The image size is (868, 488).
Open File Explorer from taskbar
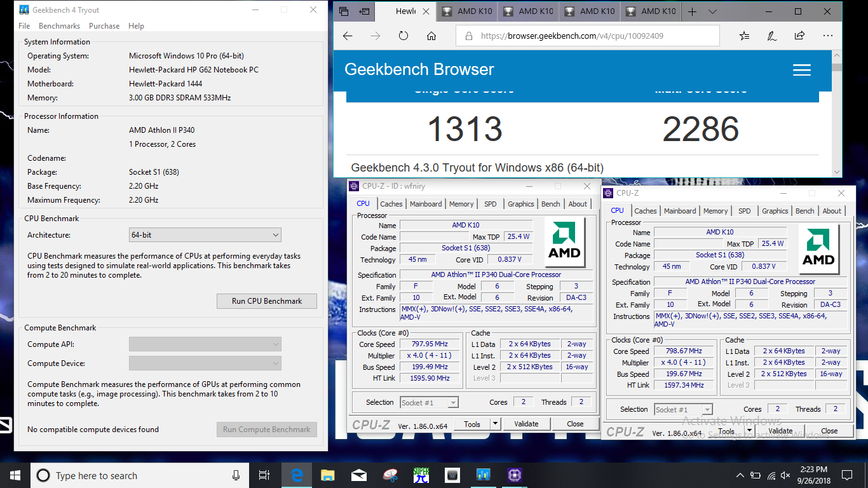328,475
